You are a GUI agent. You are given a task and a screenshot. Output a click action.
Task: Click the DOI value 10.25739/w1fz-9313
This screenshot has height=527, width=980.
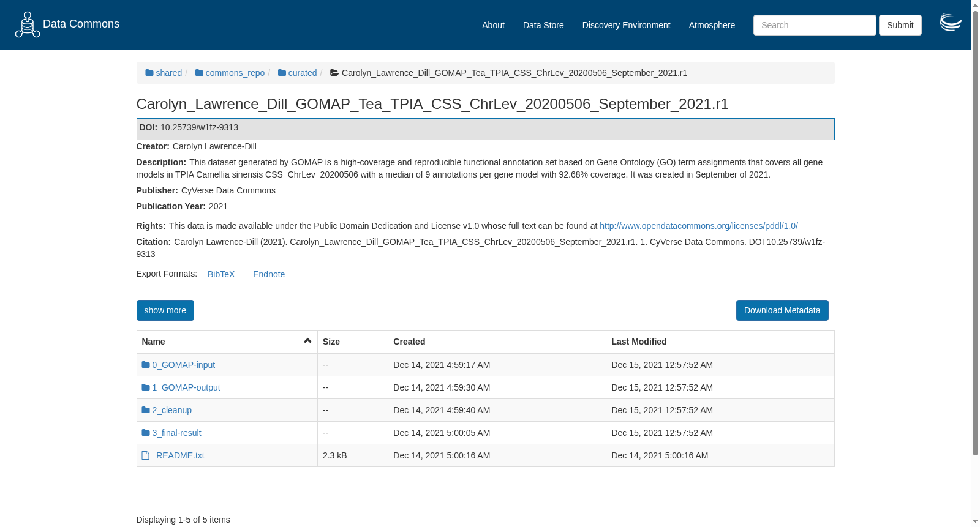pyautogui.click(x=199, y=127)
